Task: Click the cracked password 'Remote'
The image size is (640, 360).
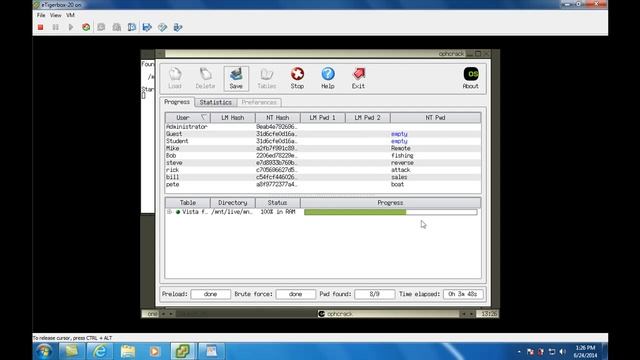Action: point(400,149)
